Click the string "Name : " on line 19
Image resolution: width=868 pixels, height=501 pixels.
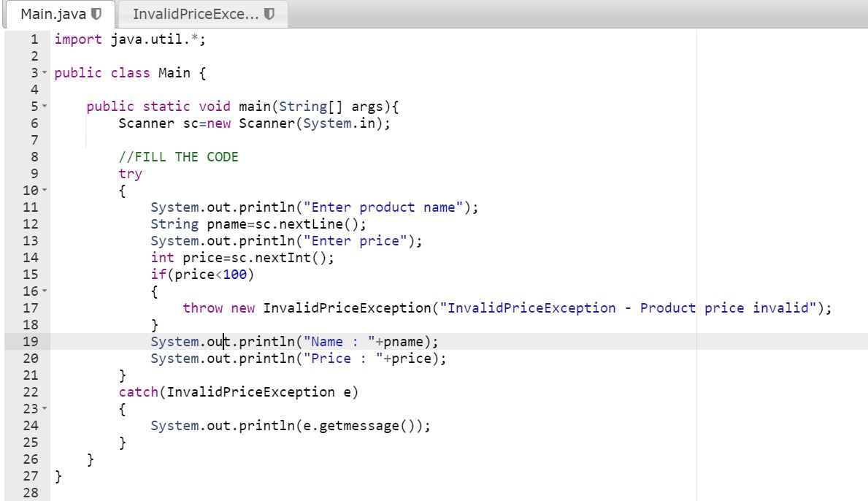coord(339,342)
